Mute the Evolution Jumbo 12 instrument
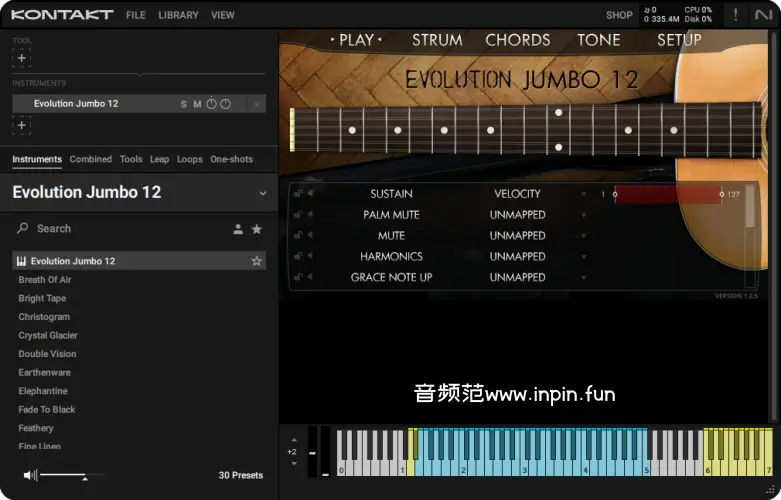The height and width of the screenshot is (500, 781). click(x=197, y=104)
